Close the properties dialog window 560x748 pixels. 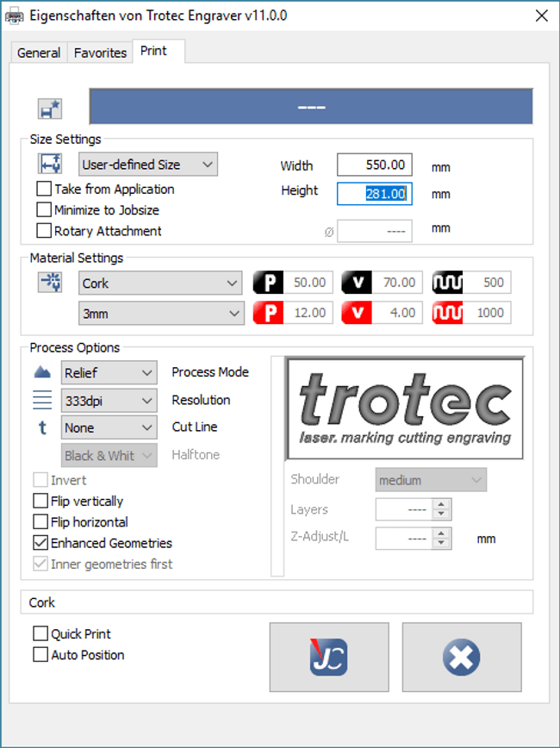(x=541, y=16)
